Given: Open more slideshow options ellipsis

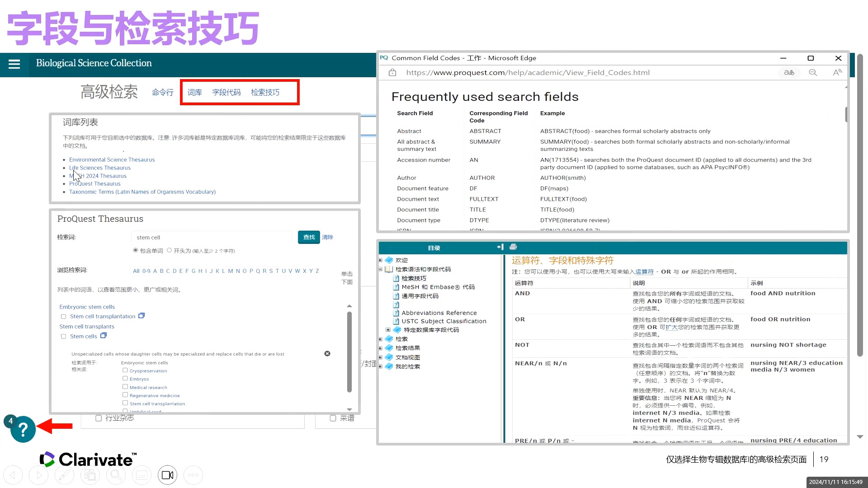Looking at the screenshot, I should pyautogui.click(x=193, y=475).
